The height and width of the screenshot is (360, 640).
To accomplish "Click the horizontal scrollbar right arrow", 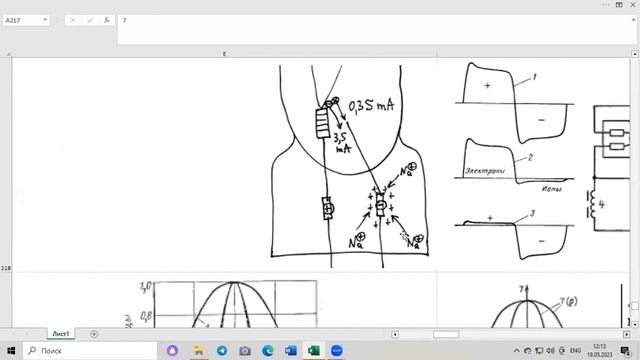I will coord(627,334).
